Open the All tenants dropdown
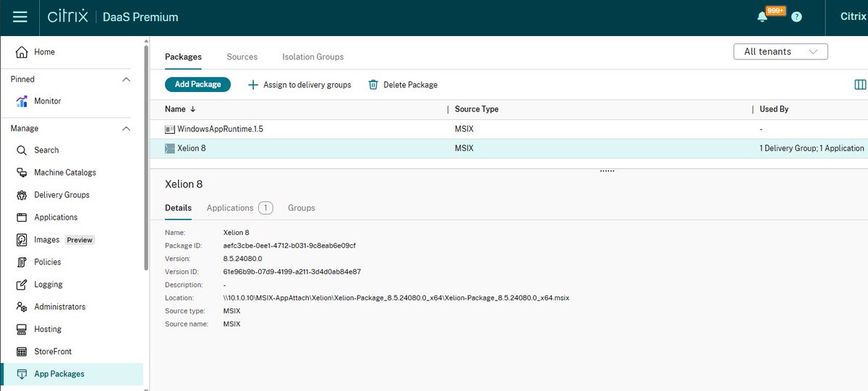This screenshot has height=391, width=868. coord(780,51)
